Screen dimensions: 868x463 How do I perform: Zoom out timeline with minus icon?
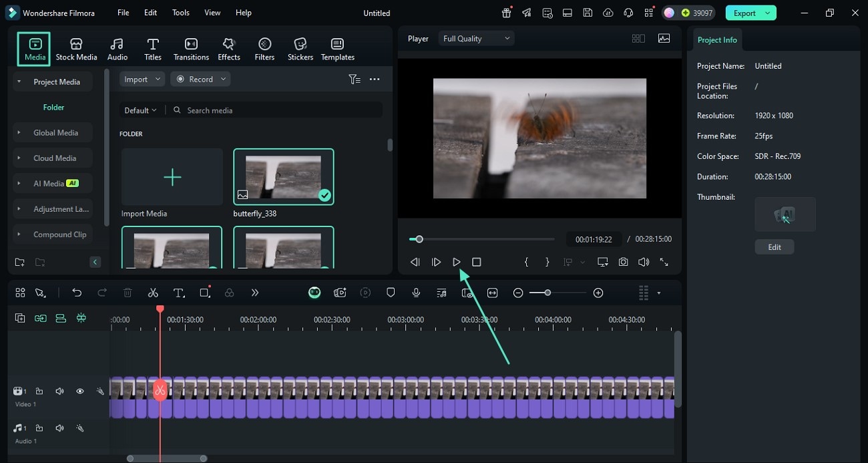click(517, 293)
